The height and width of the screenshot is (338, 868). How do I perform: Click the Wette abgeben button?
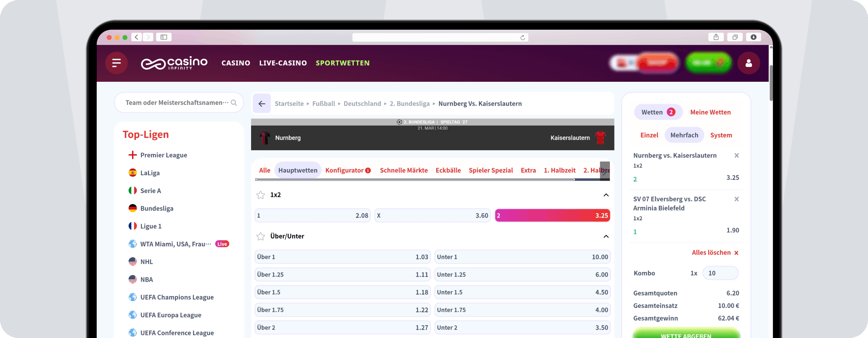[x=686, y=333]
